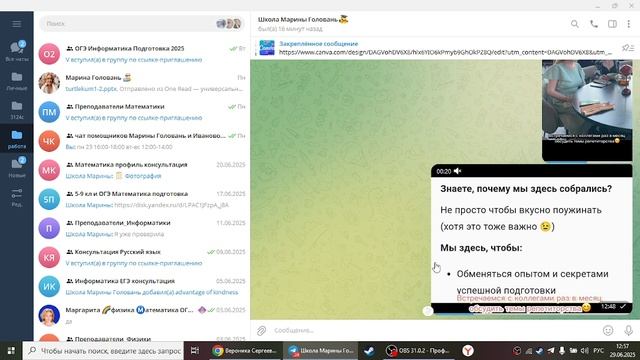640x360 pixels.
Task: Open the 'Все чаты' folder
Action: (x=17, y=51)
